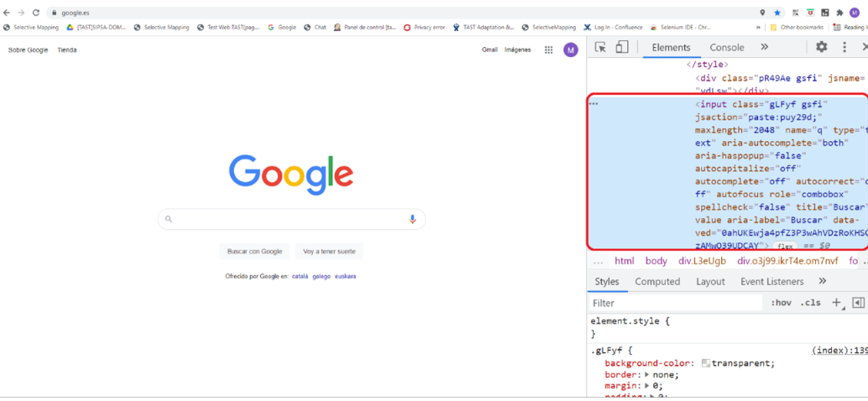Reload the page with the refresh button

tap(36, 13)
